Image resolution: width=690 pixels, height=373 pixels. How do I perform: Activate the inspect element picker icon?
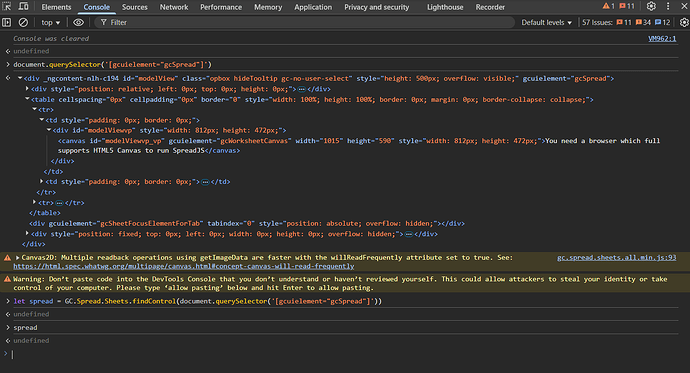pyautogui.click(x=7, y=7)
